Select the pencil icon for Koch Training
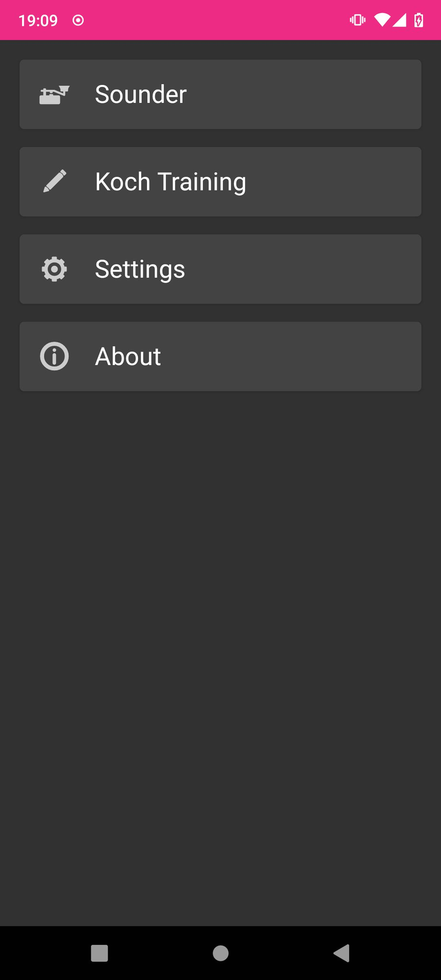Screen dimensions: 441x980 pos(54,181)
